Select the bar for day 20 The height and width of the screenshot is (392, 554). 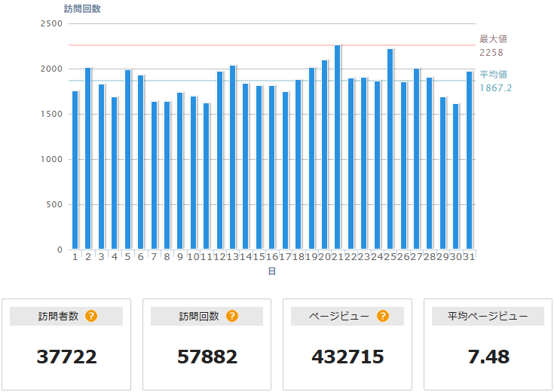(324, 155)
